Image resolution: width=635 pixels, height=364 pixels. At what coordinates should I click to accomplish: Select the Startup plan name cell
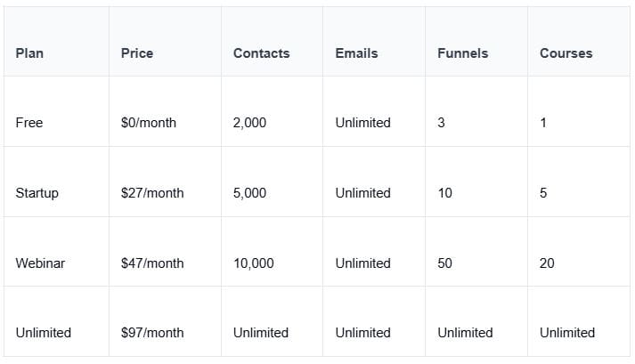point(37,193)
